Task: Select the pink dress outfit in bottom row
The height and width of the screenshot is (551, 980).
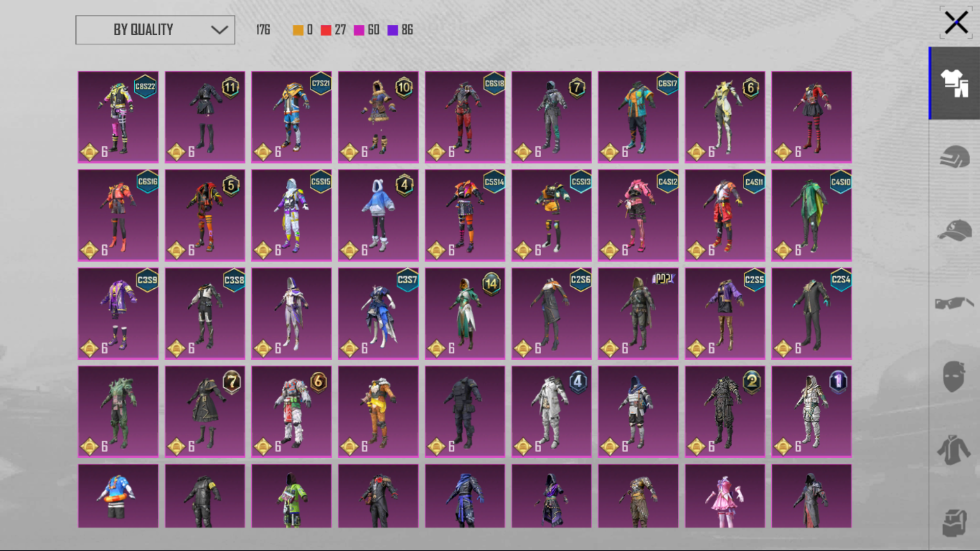Action: (x=725, y=496)
